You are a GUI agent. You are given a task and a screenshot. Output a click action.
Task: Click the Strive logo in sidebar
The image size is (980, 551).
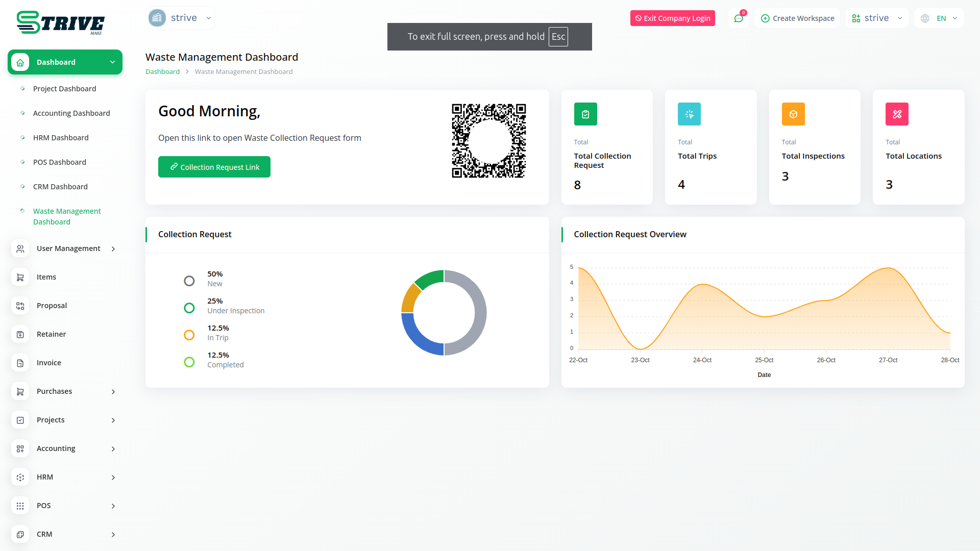click(x=60, y=23)
